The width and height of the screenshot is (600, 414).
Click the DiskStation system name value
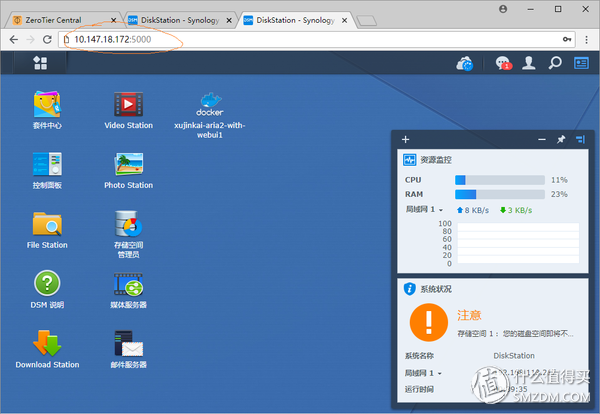point(514,355)
